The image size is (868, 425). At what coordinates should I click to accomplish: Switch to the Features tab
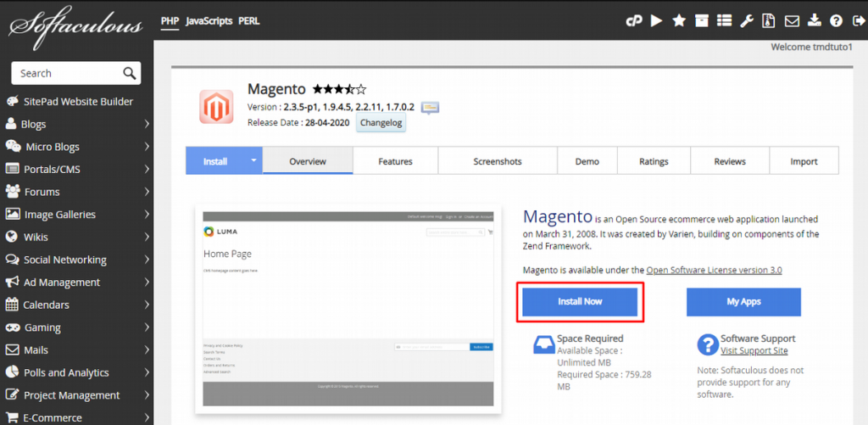(395, 161)
